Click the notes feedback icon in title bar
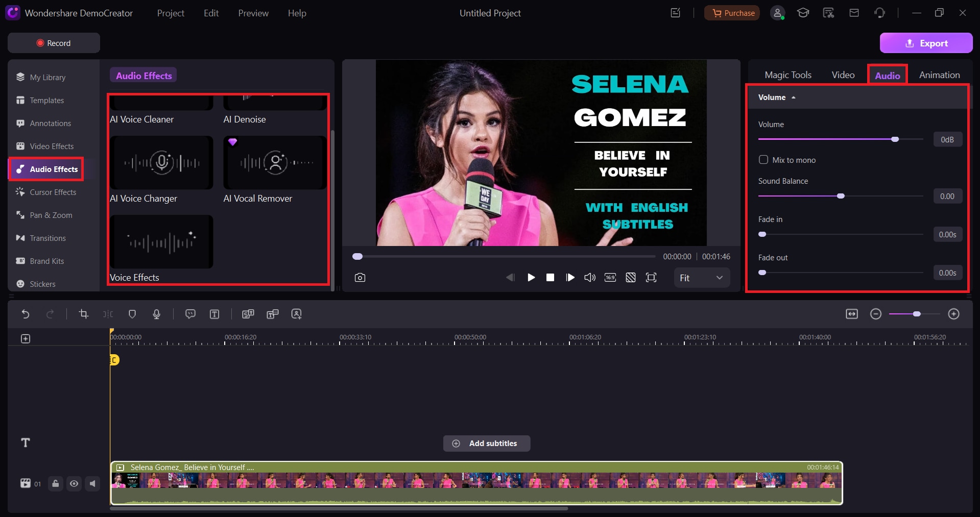Screen dimensions: 980x517 point(675,13)
